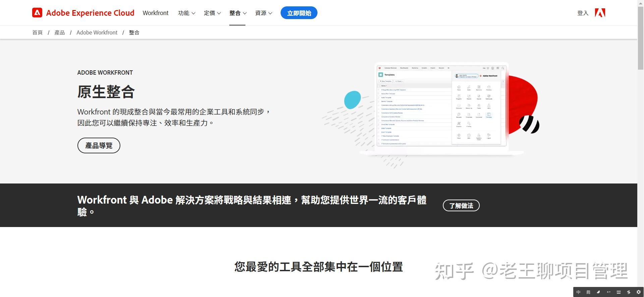
Task: Click the 了解做法 button in dark banner
Action: coord(461,206)
